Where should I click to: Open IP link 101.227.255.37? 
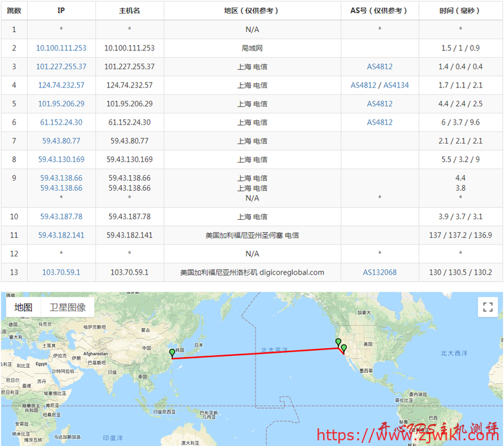tap(61, 67)
